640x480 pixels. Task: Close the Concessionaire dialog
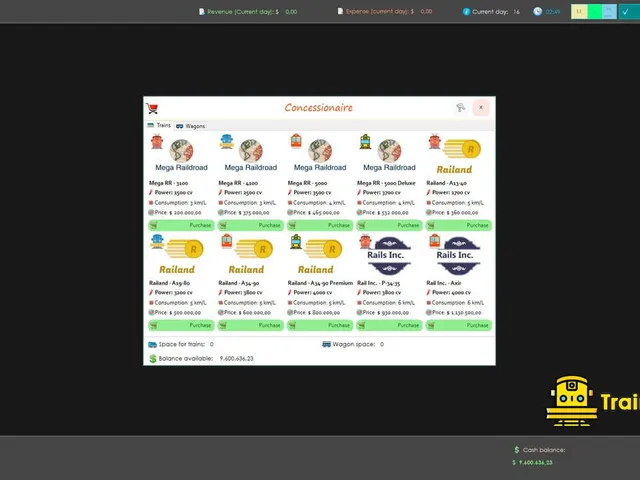click(x=481, y=107)
